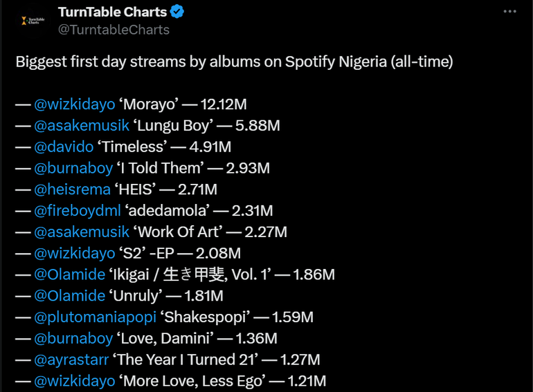Image resolution: width=533 pixels, height=392 pixels.
Task: Click the @heisrema mention link
Action: pyautogui.click(x=72, y=189)
